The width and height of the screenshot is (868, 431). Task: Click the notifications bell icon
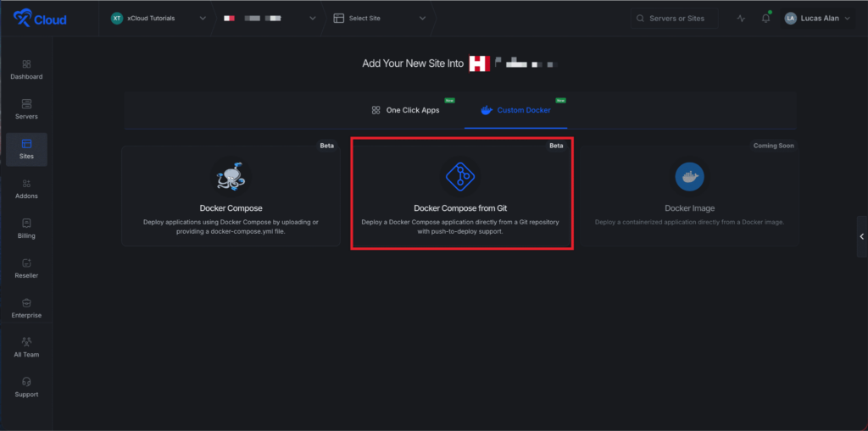[x=765, y=19]
